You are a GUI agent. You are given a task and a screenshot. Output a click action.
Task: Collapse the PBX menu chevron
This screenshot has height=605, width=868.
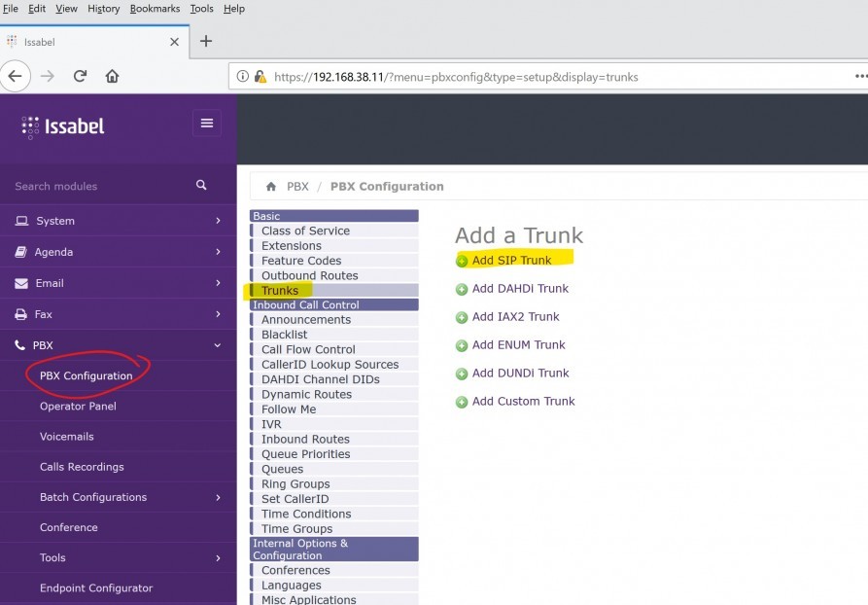[218, 345]
